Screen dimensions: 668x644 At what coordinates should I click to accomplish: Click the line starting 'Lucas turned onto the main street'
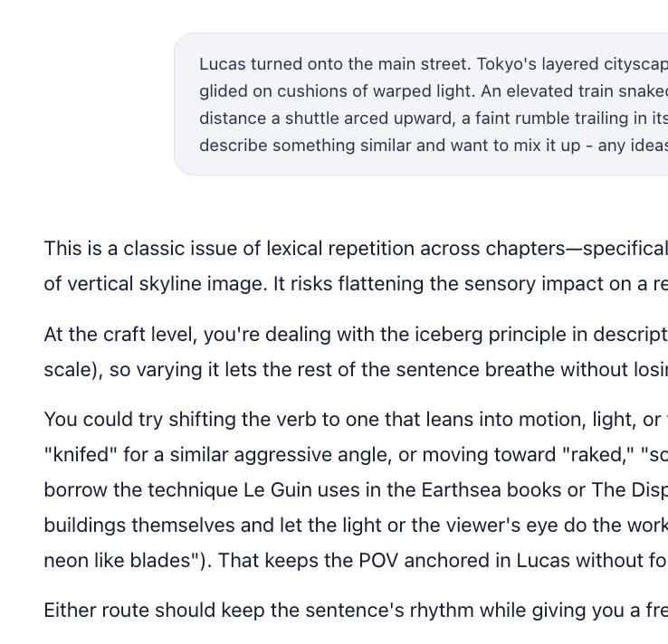434,64
